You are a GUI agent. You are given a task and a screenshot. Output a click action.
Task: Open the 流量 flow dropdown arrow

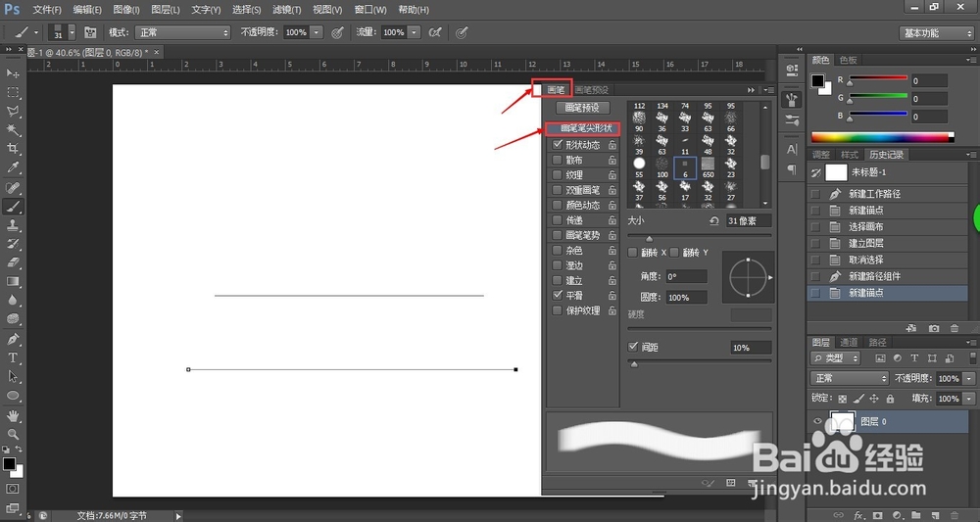click(x=415, y=32)
